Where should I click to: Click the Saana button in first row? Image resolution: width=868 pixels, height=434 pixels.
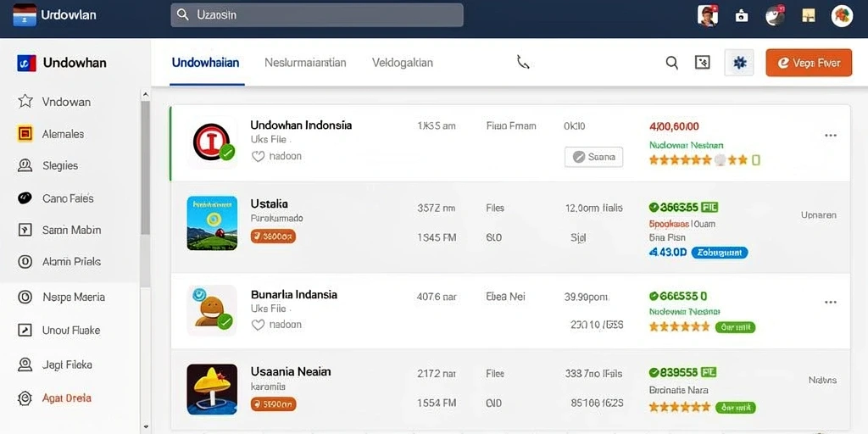click(x=593, y=157)
